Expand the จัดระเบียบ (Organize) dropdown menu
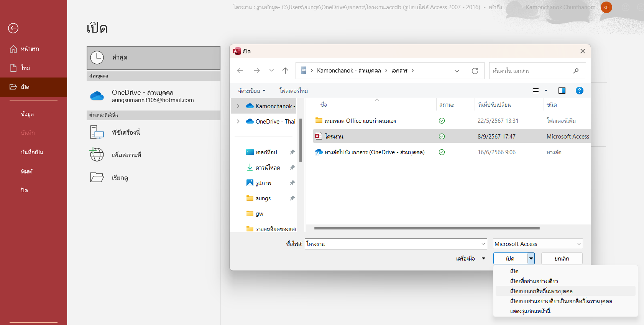644x325 pixels. [251, 91]
